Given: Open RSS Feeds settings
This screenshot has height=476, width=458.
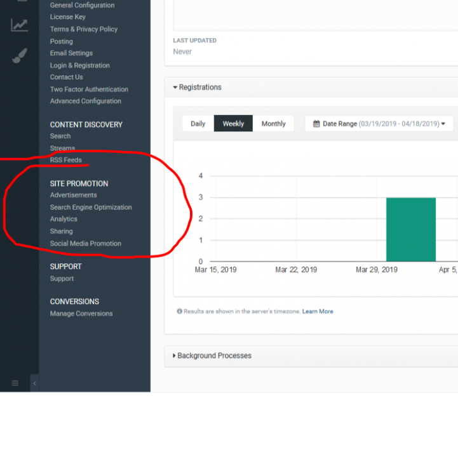Looking at the screenshot, I should [x=66, y=160].
